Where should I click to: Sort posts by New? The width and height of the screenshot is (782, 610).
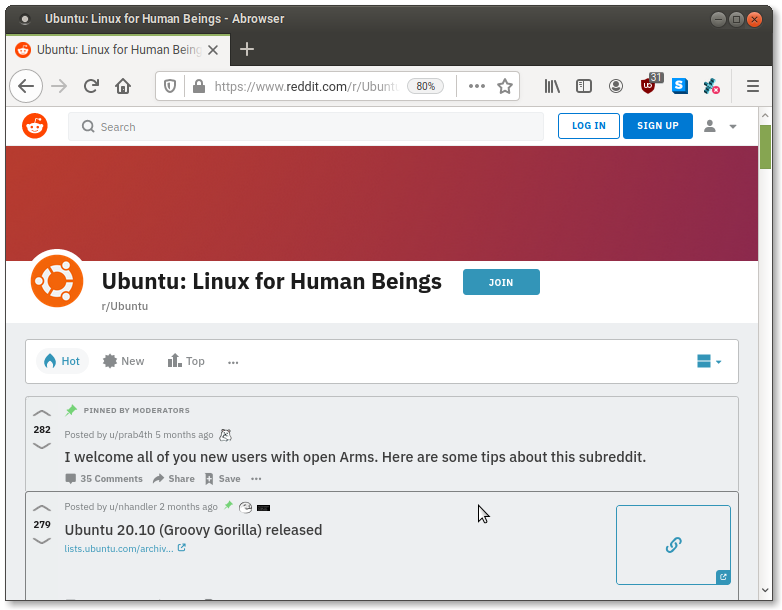[x=124, y=361]
